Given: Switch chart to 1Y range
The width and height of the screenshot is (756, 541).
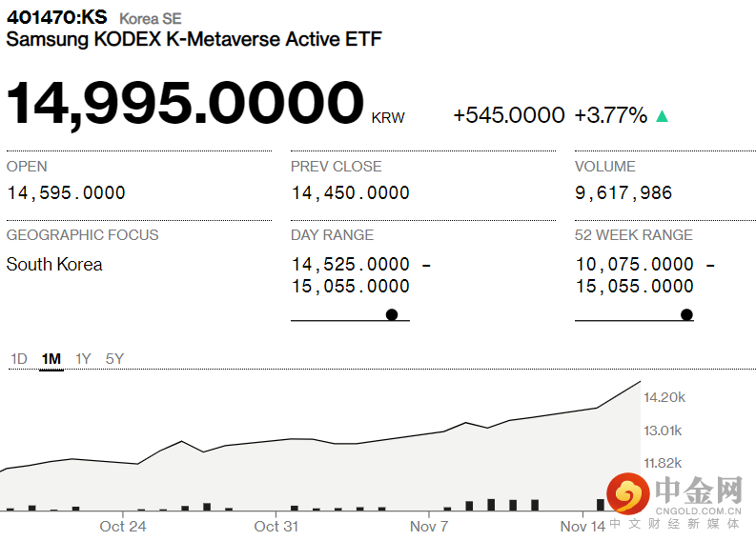Looking at the screenshot, I should (x=84, y=359).
